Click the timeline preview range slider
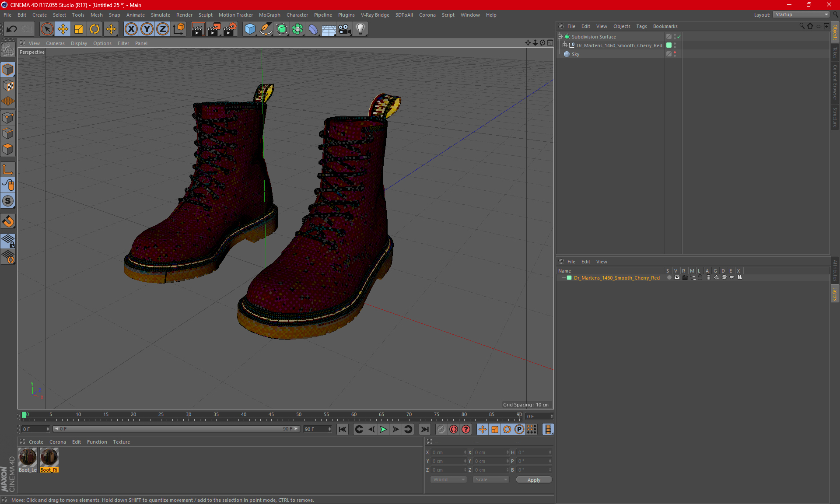Image resolution: width=840 pixels, height=504 pixels. pos(177,429)
